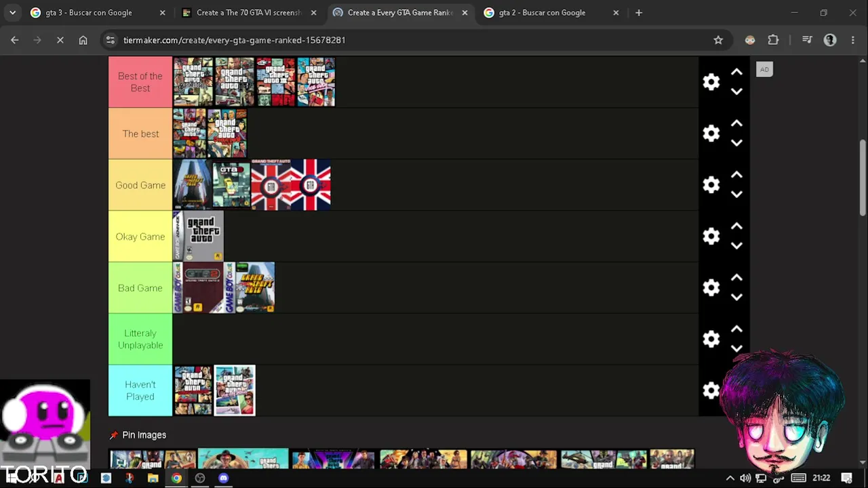The image size is (868, 488).
Task: Click the page vertical scrollbar thumb
Action: (863, 178)
